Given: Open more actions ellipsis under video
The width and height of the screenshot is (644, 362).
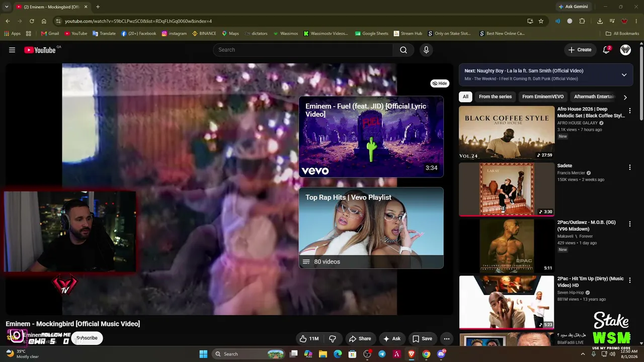Looking at the screenshot, I should (446, 338).
